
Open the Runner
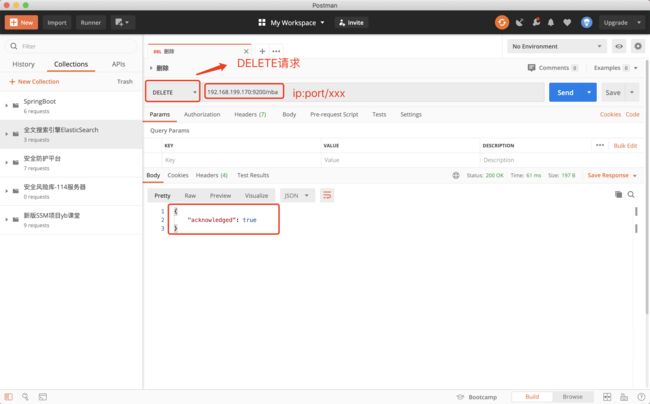tap(91, 22)
